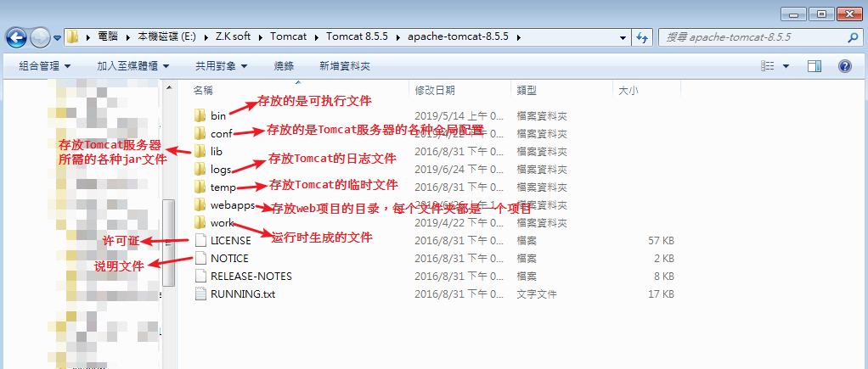Open the 共用對象 menu

coord(221,66)
